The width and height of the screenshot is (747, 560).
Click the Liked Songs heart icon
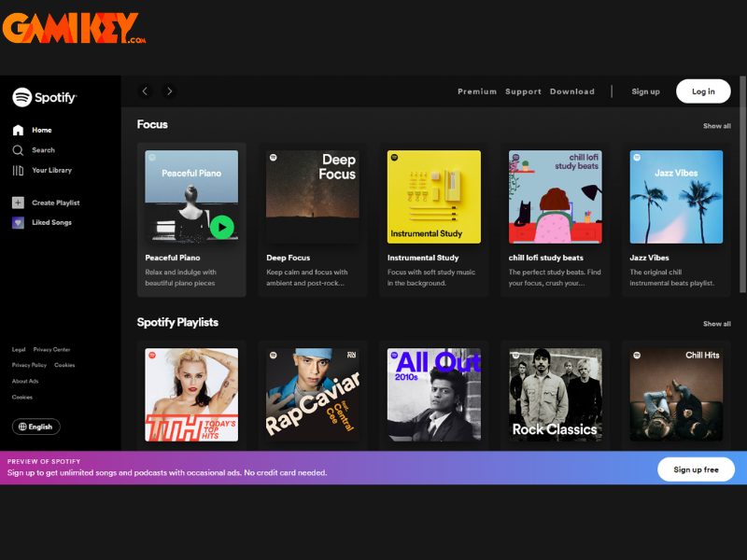point(18,222)
